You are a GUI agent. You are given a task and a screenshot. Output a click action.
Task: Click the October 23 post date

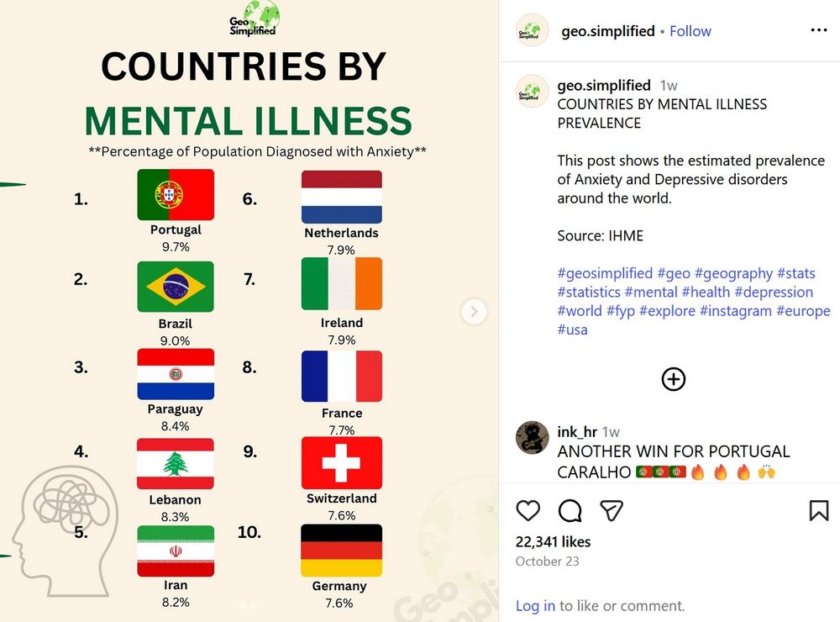click(547, 561)
